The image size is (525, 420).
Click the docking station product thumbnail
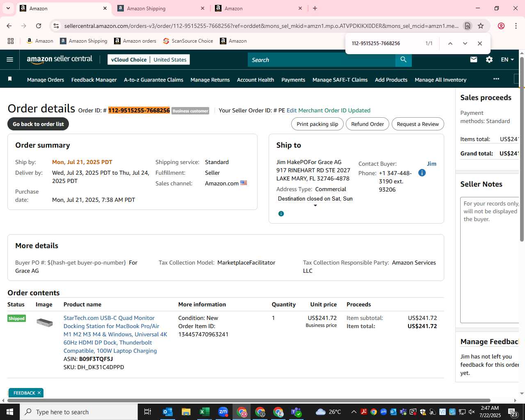tap(44, 322)
